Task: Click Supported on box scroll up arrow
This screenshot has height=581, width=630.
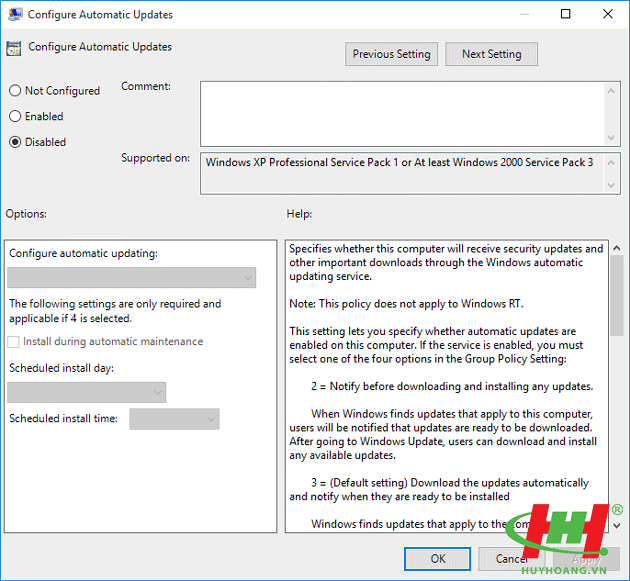Action: point(611,162)
